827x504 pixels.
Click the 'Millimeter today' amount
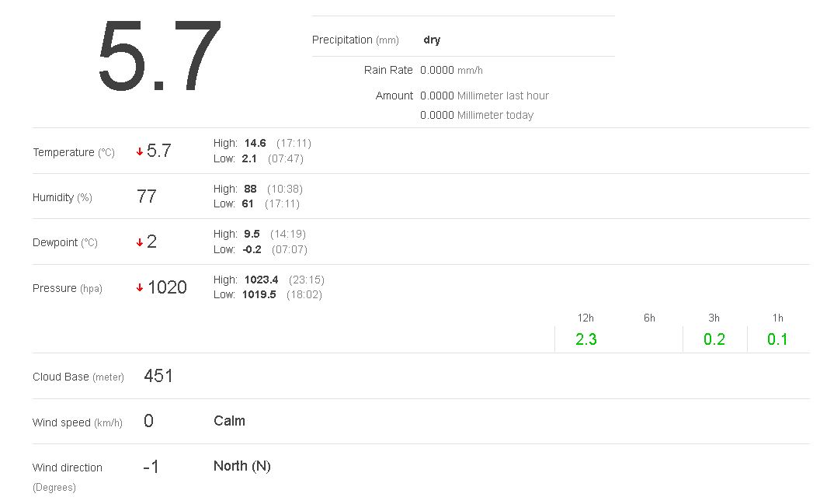tap(476, 115)
